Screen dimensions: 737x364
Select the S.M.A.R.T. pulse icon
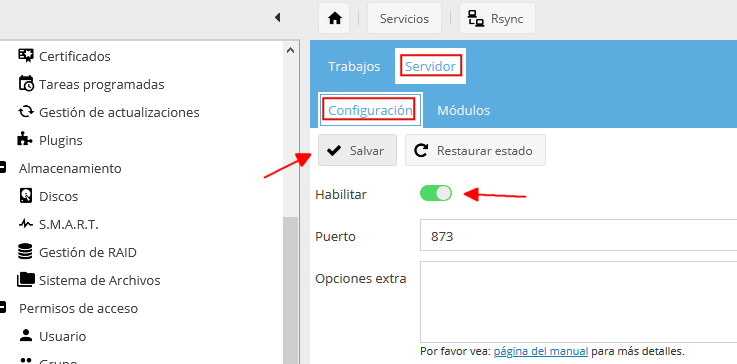[x=25, y=224]
